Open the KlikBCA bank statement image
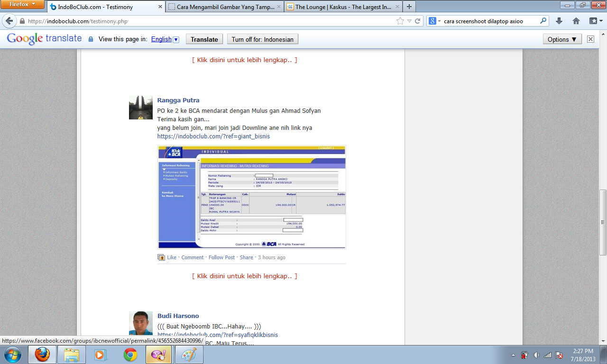607x364 pixels. coord(252,197)
